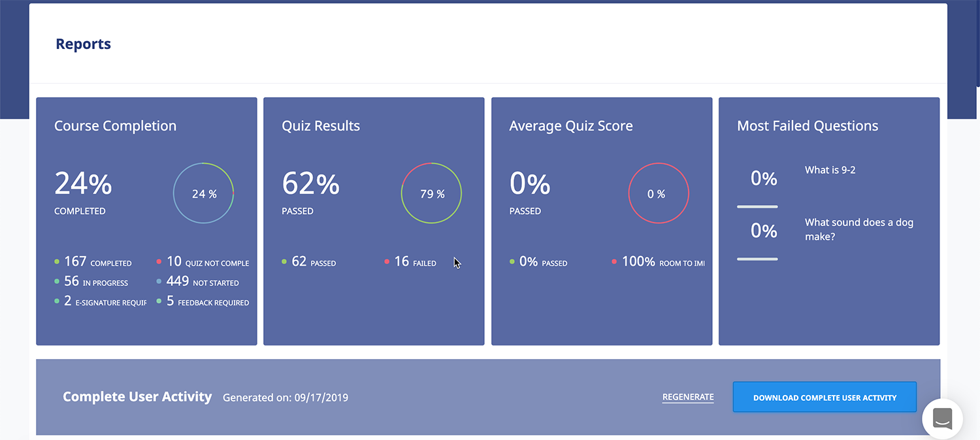This screenshot has width=980, height=440.
Task: Download the complete user activity report
Action: point(825,398)
